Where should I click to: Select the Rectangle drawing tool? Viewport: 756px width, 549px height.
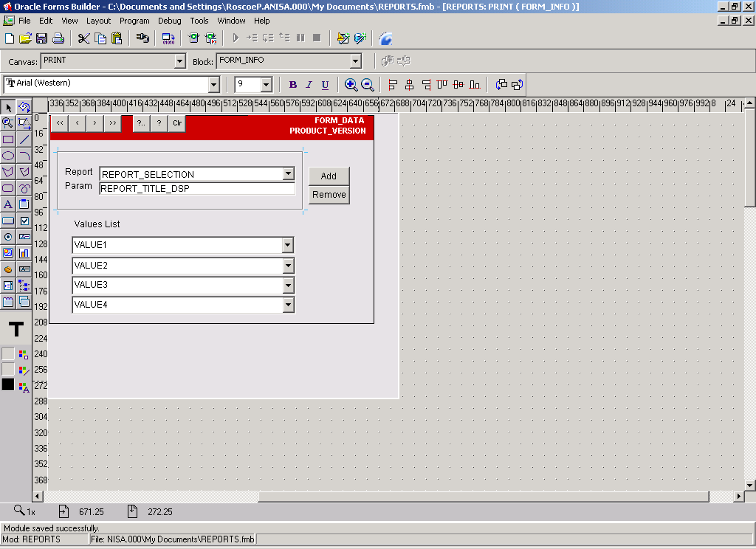click(7, 139)
